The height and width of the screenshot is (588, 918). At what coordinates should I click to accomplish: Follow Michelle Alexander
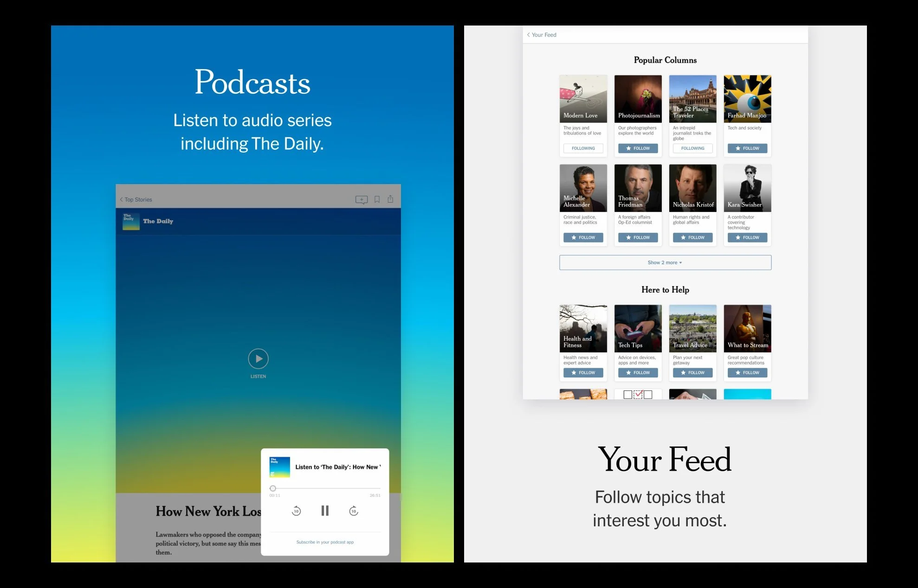tap(583, 237)
